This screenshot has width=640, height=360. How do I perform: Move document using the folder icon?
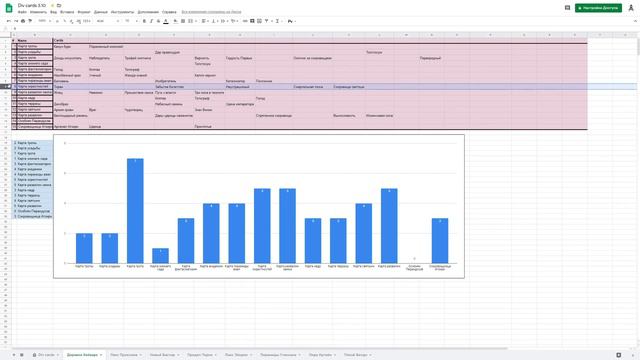point(59,6)
